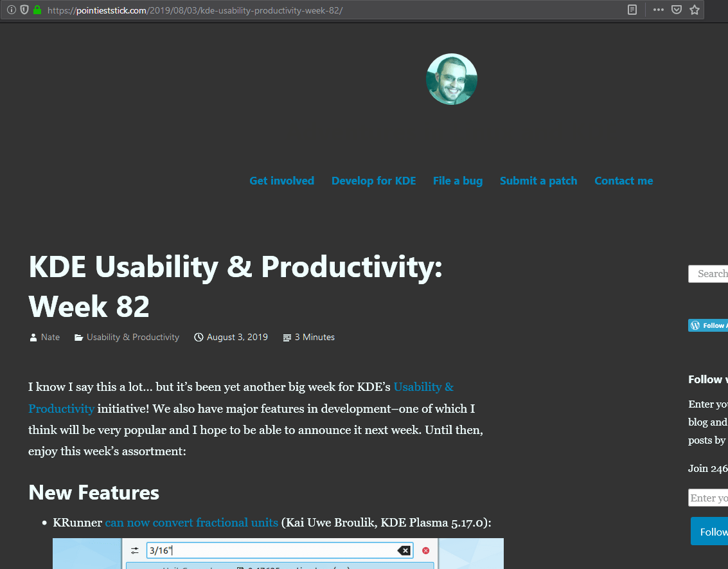
Task: Click the author name Nate
Action: 50,337
